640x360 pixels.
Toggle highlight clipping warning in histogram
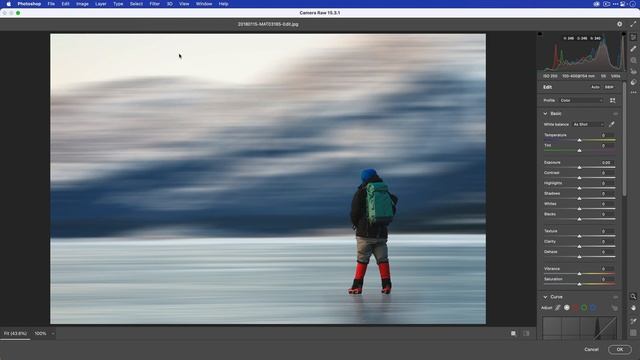pos(623,34)
